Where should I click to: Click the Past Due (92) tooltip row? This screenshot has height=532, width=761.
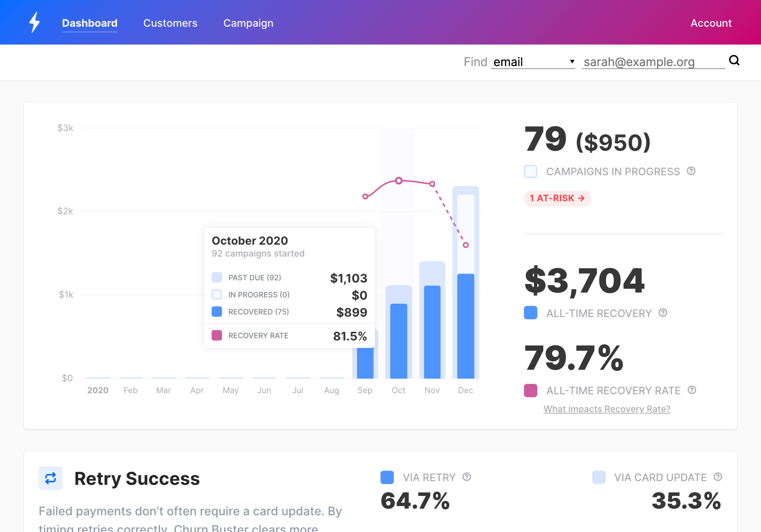[289, 278]
